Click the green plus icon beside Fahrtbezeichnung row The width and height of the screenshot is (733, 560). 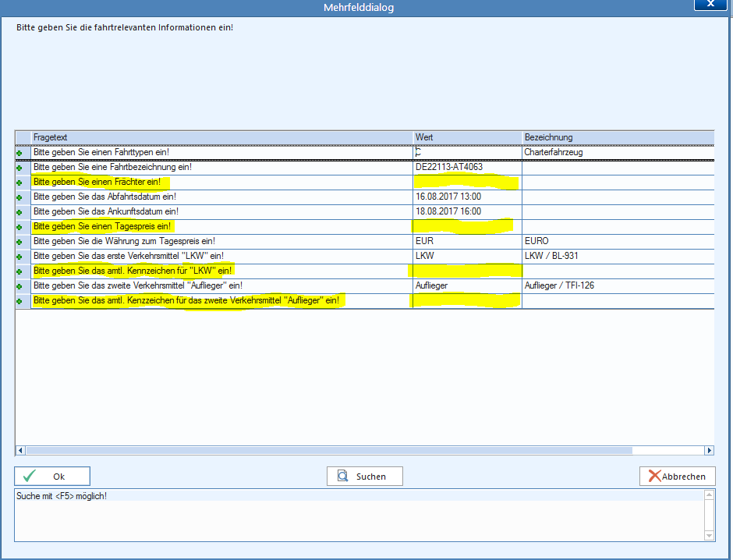click(x=19, y=168)
